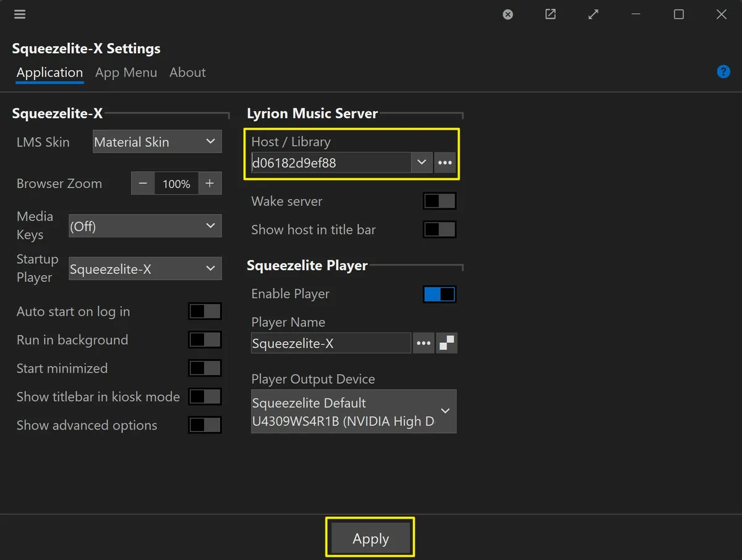The image size is (742, 560).
Task: Toggle Auto start on log in
Action: 205,312
